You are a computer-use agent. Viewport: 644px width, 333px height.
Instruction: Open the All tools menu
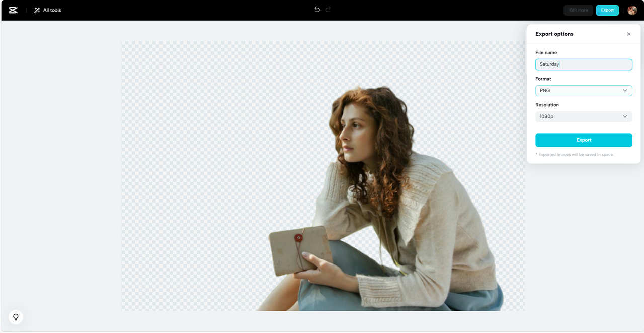pyautogui.click(x=48, y=10)
